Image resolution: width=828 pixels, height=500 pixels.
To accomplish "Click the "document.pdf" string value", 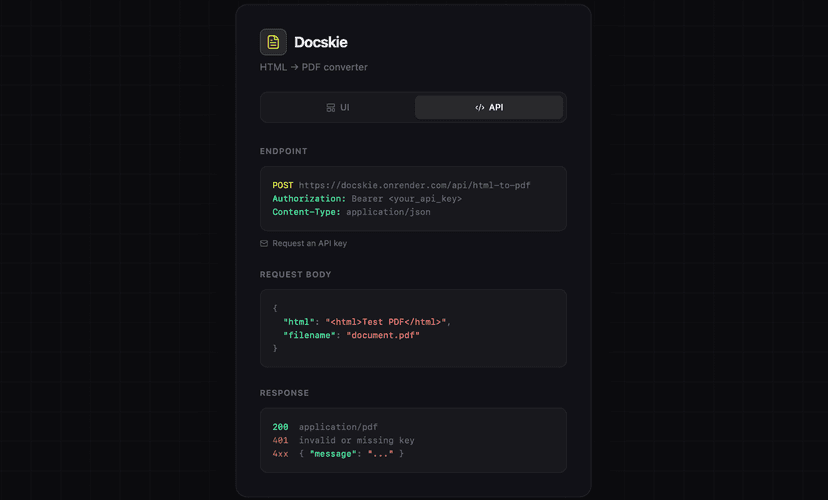I will pos(383,335).
